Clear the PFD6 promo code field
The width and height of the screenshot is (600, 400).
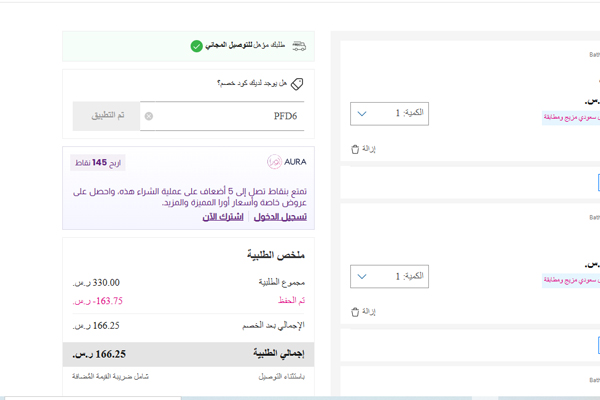149,116
